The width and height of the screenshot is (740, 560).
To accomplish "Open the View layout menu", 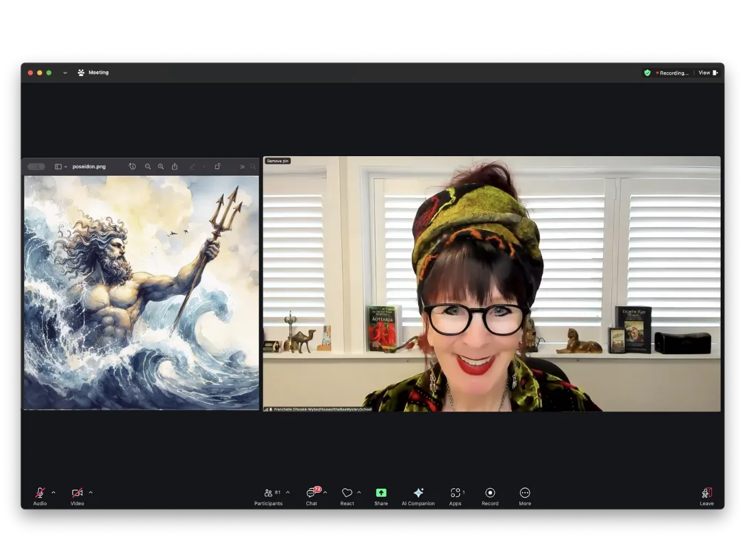I will pyautogui.click(x=708, y=73).
